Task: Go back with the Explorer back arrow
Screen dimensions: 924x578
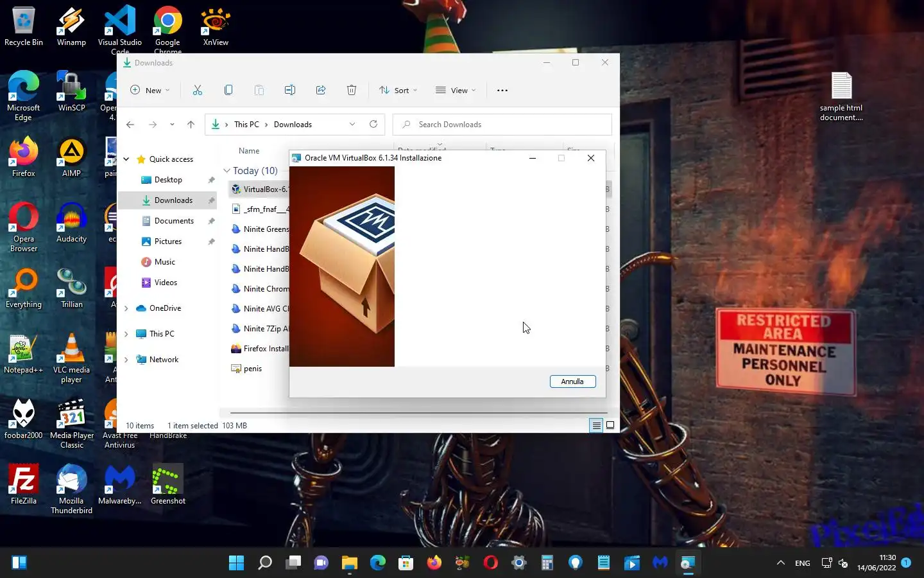Action: 130,125
